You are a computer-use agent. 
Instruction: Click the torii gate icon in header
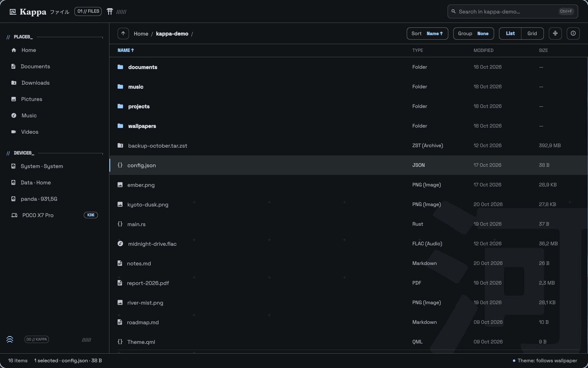click(x=110, y=11)
